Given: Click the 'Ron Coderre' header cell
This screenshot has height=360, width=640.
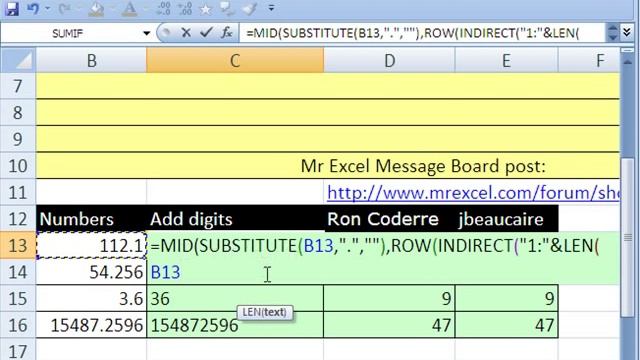Looking at the screenshot, I should [389, 219].
